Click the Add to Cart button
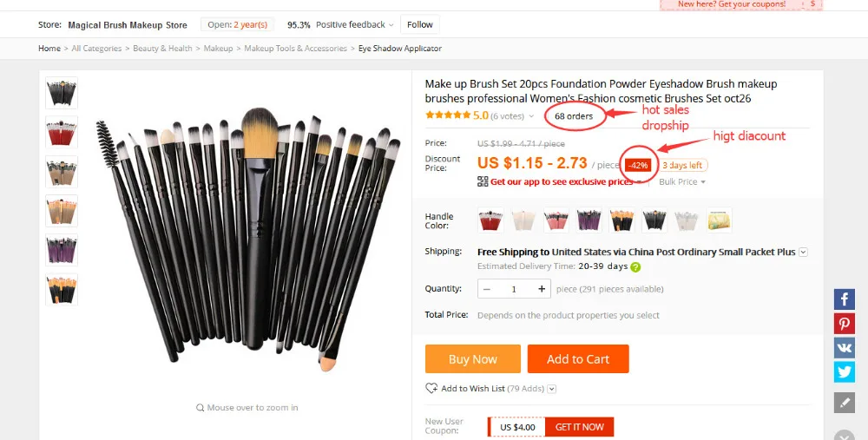This screenshot has width=868, height=440. [578, 358]
